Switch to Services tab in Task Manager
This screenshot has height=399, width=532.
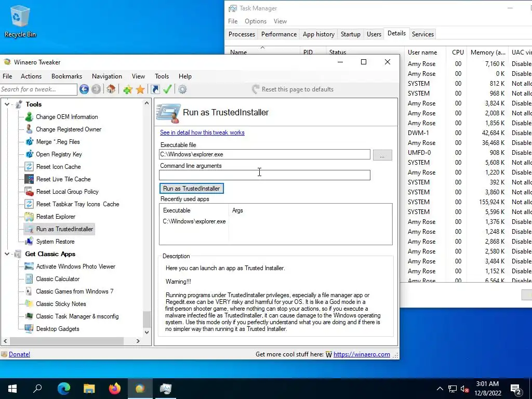[423, 34]
